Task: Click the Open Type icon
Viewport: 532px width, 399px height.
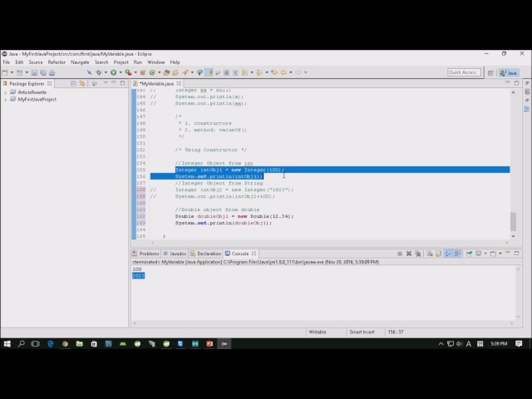Action: 166,72
